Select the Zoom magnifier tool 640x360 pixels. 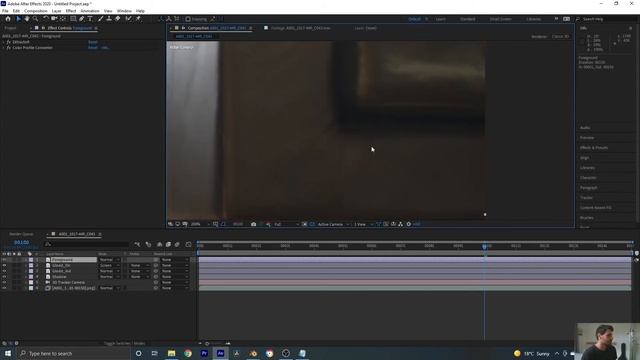(36, 19)
